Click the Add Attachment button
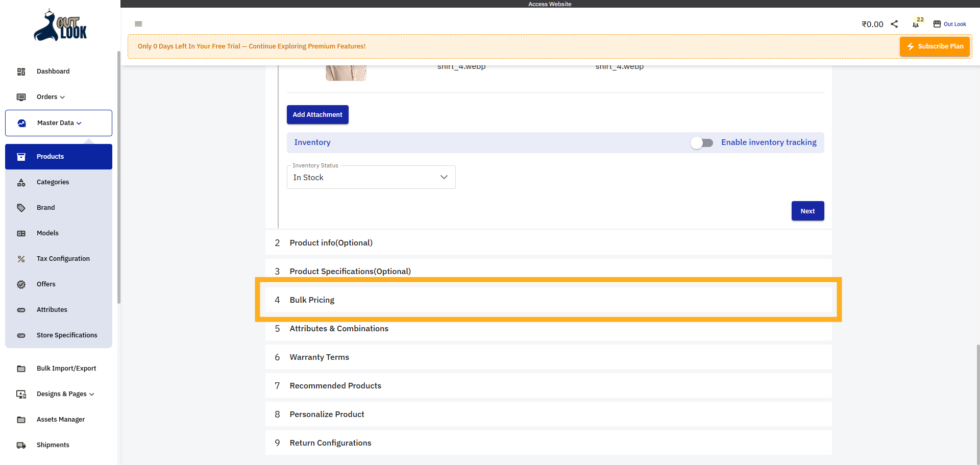The width and height of the screenshot is (980, 465). (x=317, y=114)
